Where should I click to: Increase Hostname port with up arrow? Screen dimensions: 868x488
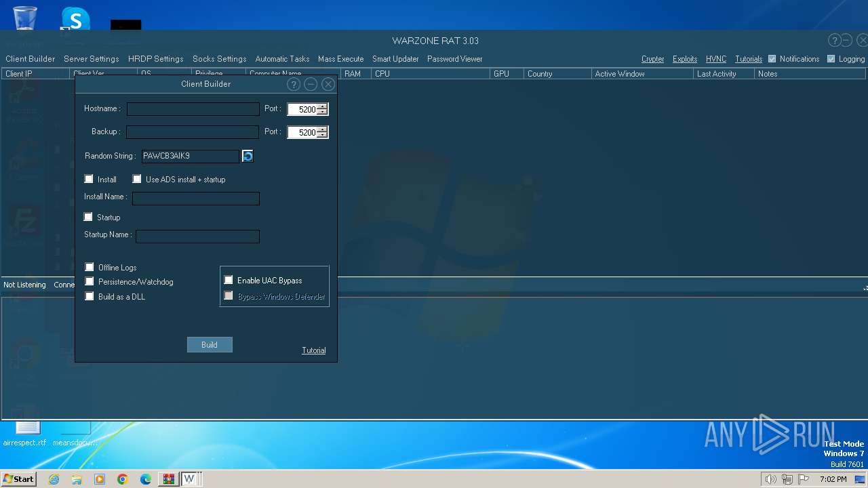tap(322, 106)
